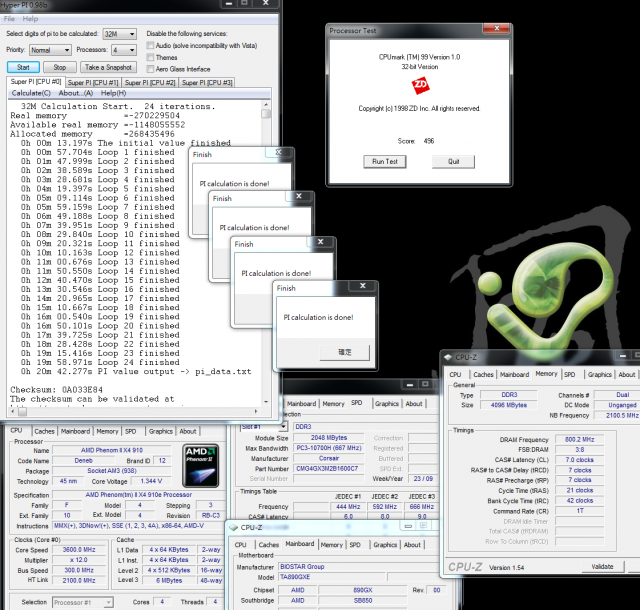
Task: Click the Super PI log horizontal scrollbar thumb
Action: 22,411
